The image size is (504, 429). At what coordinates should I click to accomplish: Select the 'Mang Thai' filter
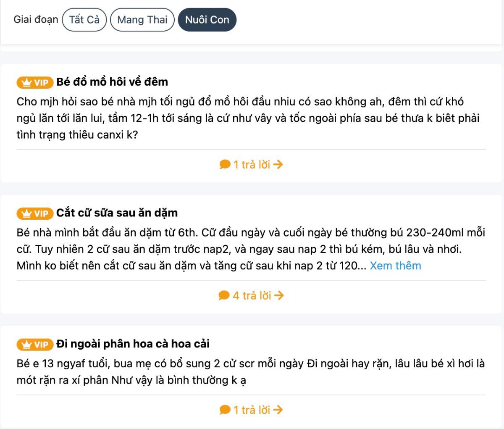click(142, 19)
